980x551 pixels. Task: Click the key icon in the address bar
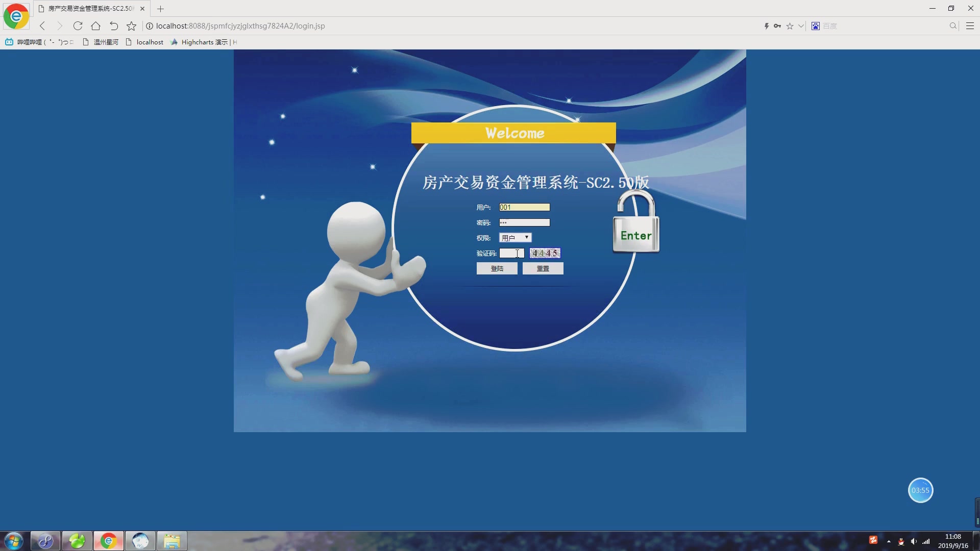[x=778, y=26]
